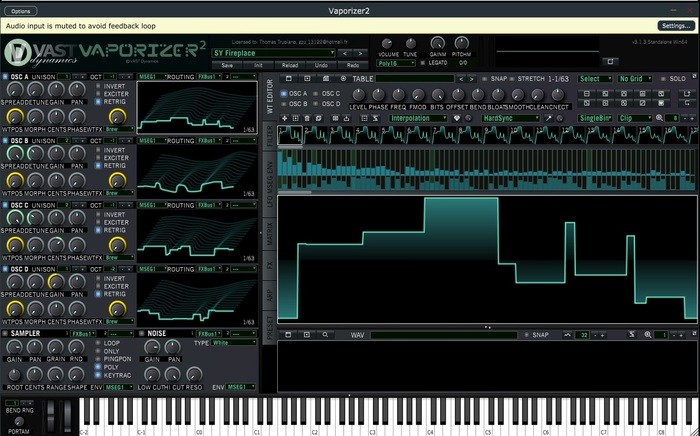700x436 pixels.
Task: Enable INVERT for OSC A
Action: (98, 86)
